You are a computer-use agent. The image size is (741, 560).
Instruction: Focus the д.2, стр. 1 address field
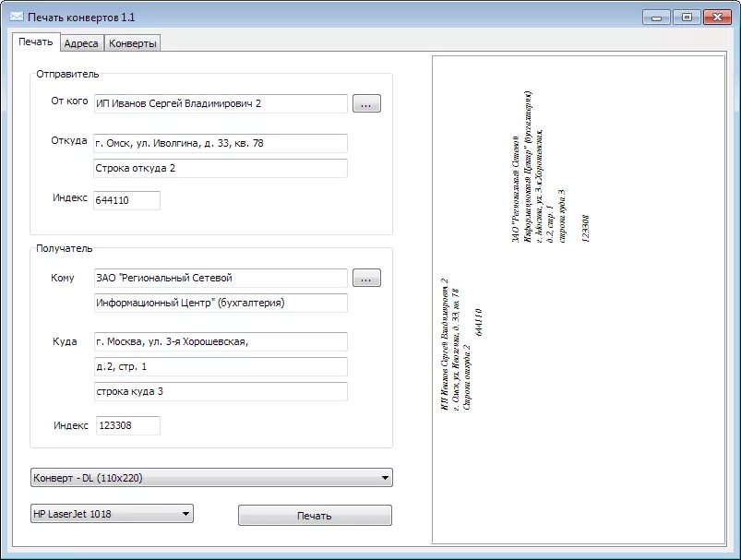pos(221,366)
